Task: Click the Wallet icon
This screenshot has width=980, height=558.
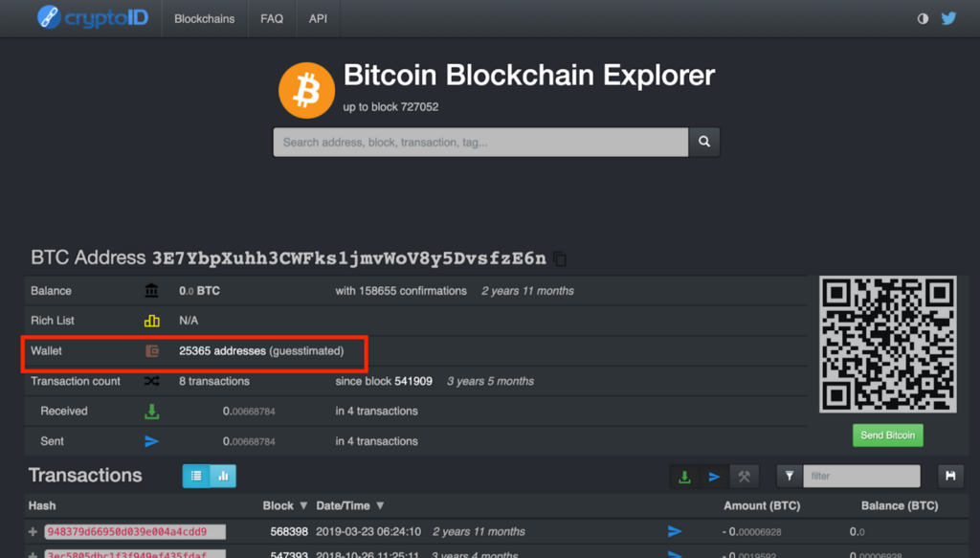Action: click(x=152, y=351)
